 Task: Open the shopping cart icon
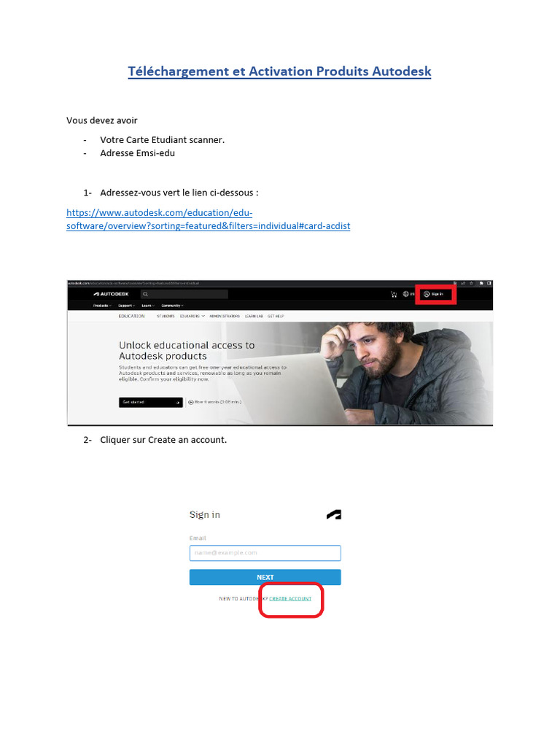(394, 295)
